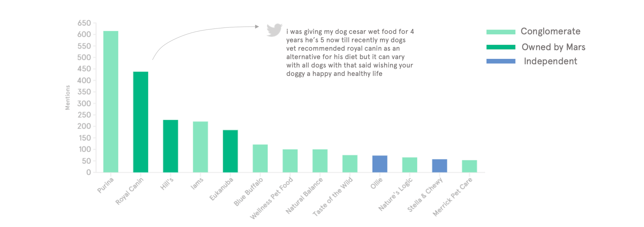Screen dimensions: 644x227
Task: Click the Owned by Mars legend swatch
Action: [x=501, y=47]
